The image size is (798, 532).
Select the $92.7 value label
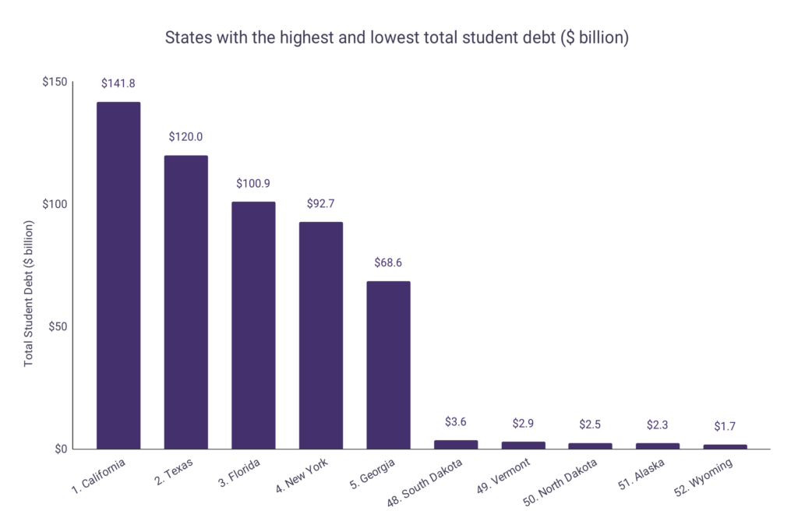(320, 203)
